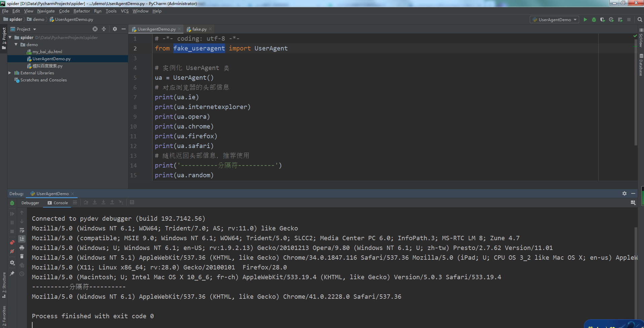Open Evaluate Expression calculator icon
This screenshot has width=644, height=328.
click(x=132, y=202)
